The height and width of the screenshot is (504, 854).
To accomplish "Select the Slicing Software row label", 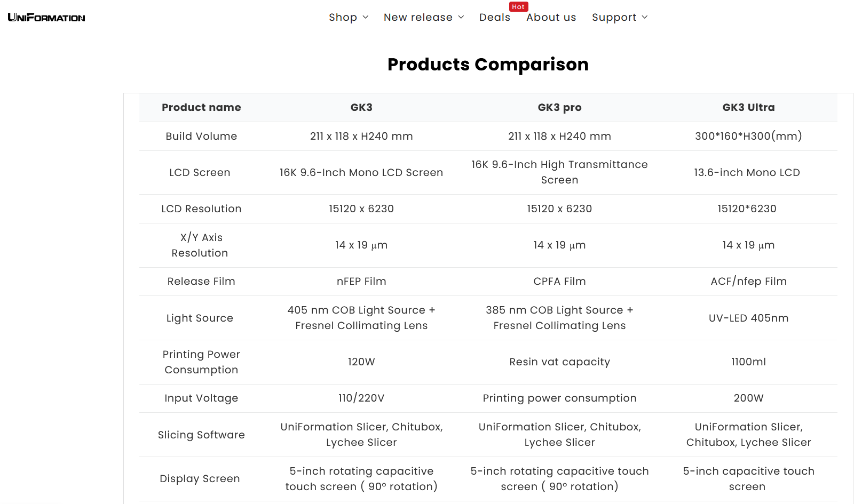I will pyautogui.click(x=201, y=435).
